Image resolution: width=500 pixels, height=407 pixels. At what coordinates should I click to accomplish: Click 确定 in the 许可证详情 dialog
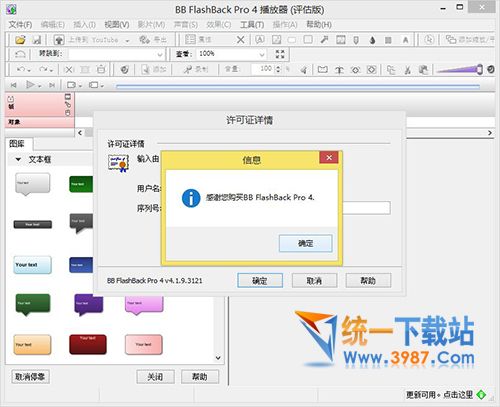point(260,281)
